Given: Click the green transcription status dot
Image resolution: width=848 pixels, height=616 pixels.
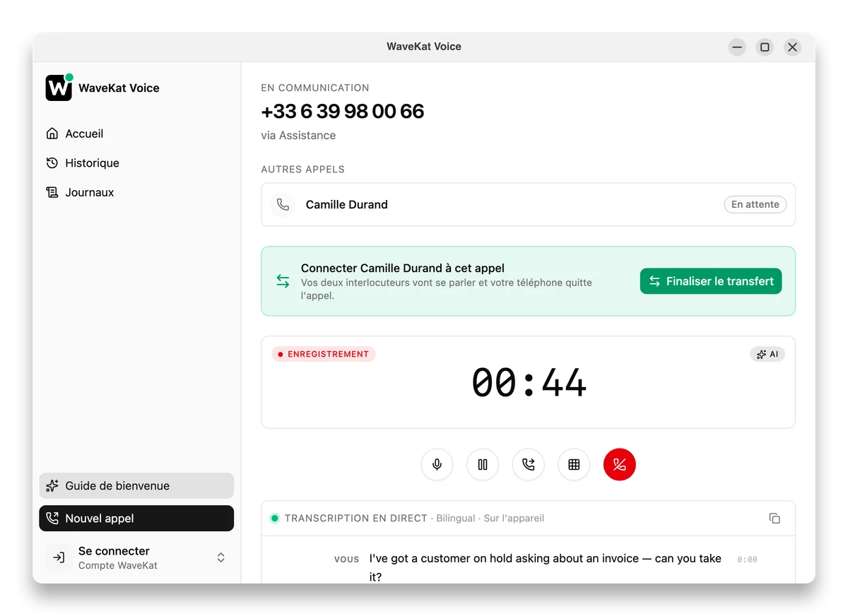Looking at the screenshot, I should pyautogui.click(x=275, y=519).
